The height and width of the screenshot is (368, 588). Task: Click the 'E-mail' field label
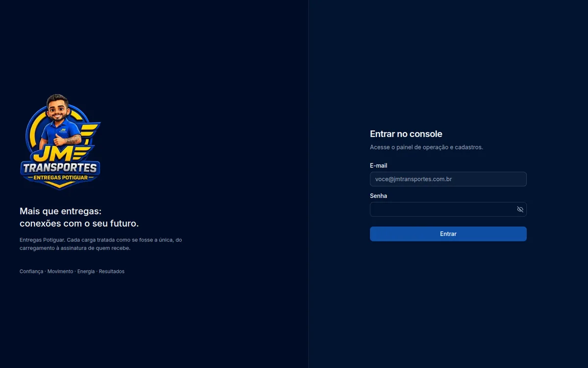click(378, 166)
